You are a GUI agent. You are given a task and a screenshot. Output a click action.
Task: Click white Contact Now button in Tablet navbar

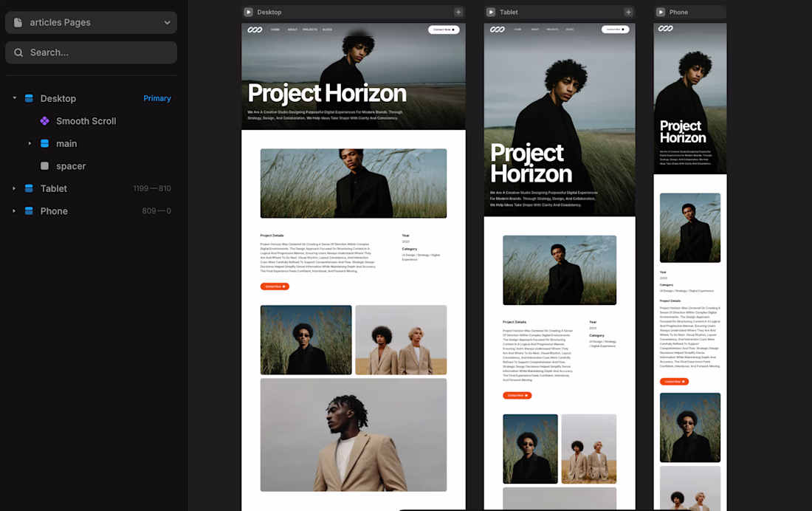point(615,30)
